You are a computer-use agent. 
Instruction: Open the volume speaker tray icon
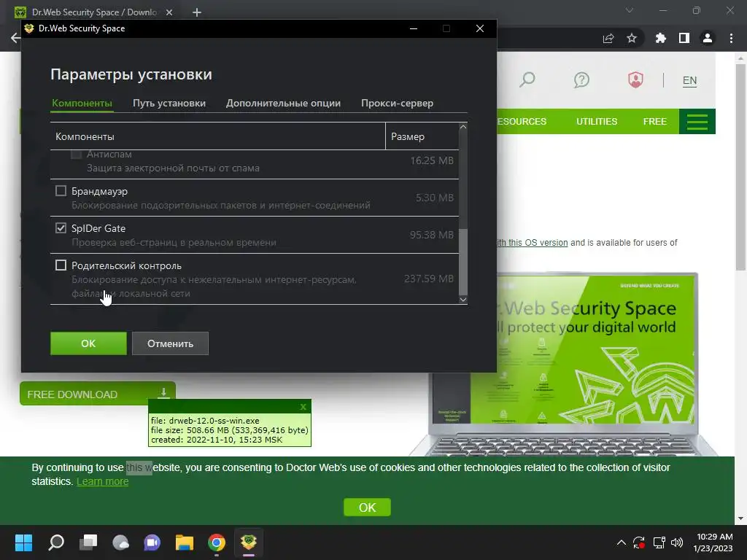pos(676,542)
